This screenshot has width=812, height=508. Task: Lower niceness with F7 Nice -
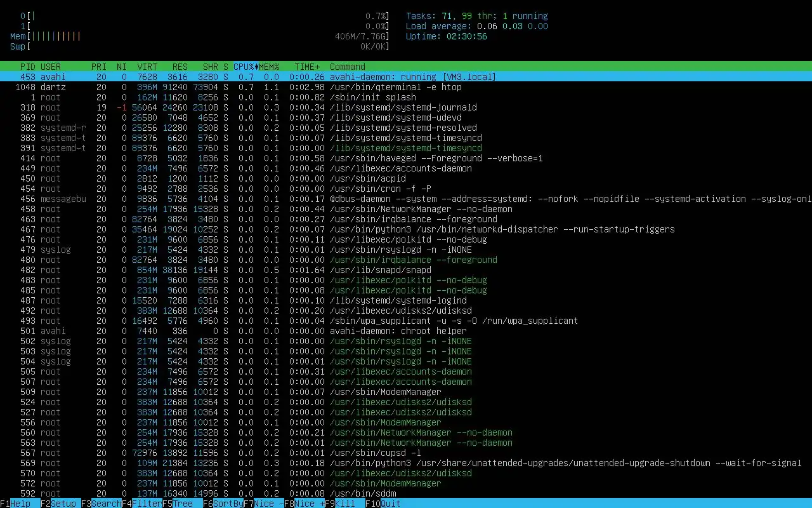tap(264, 504)
